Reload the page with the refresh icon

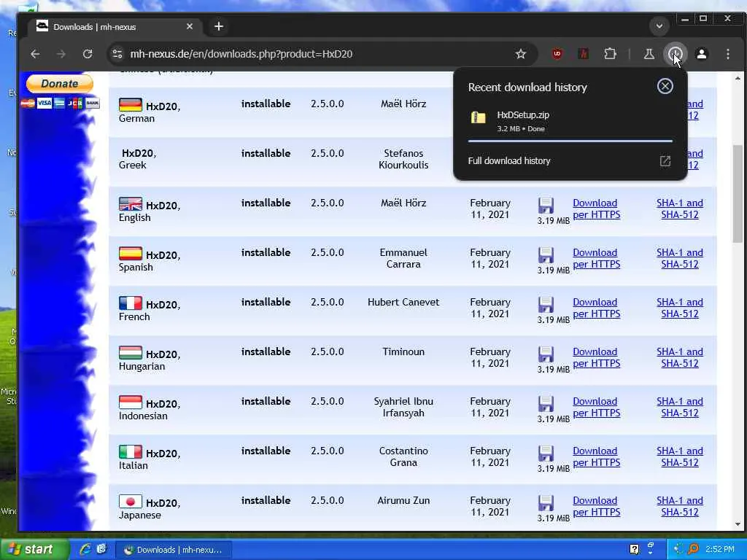point(88,54)
